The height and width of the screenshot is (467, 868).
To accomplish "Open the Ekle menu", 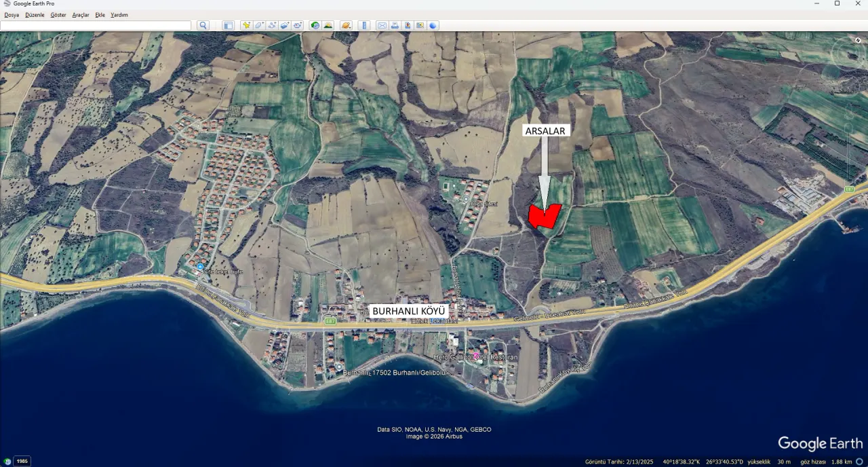I will coord(100,15).
